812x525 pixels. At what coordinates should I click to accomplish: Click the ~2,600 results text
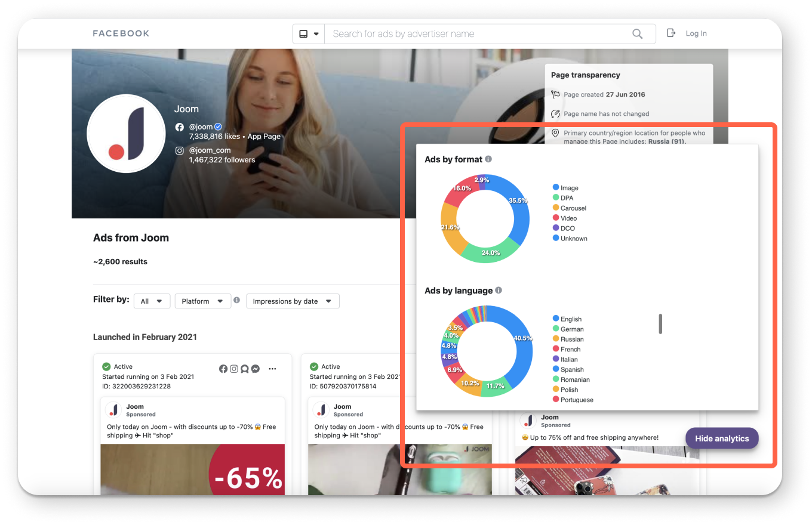click(120, 262)
